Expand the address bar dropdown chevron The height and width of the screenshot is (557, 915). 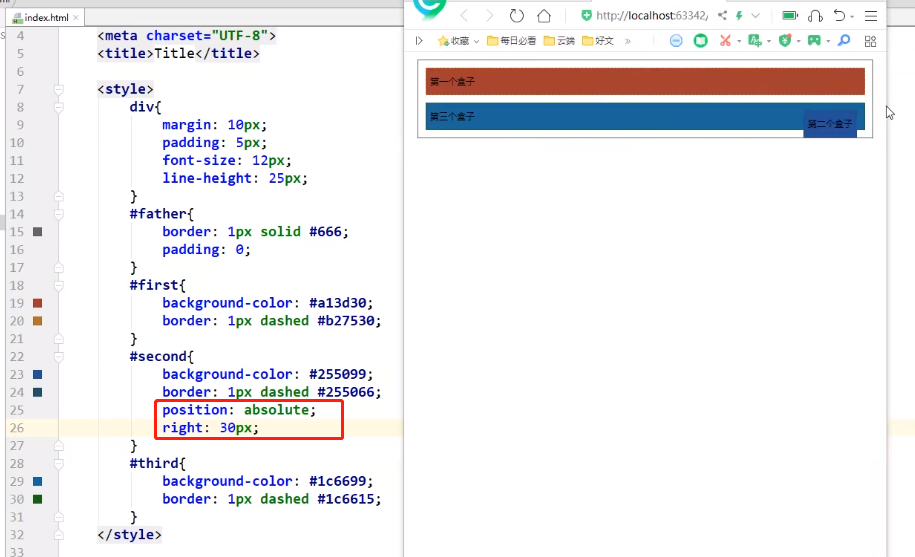coord(756,16)
